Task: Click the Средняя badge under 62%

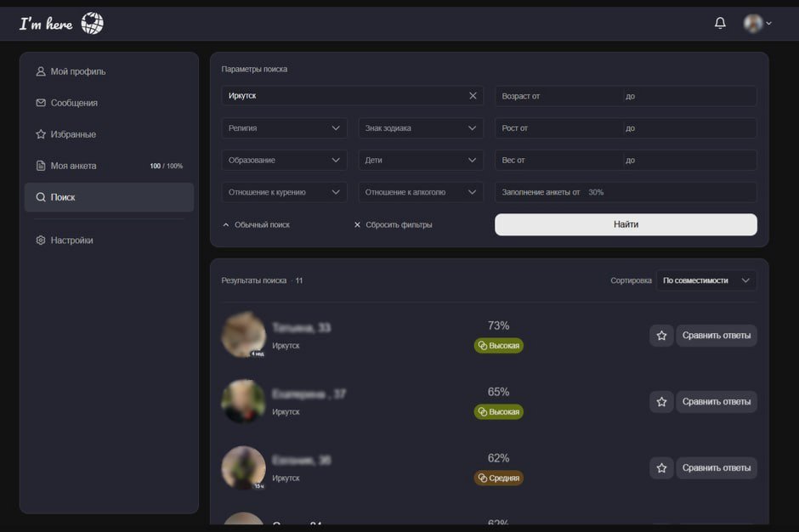Action: tap(498, 478)
